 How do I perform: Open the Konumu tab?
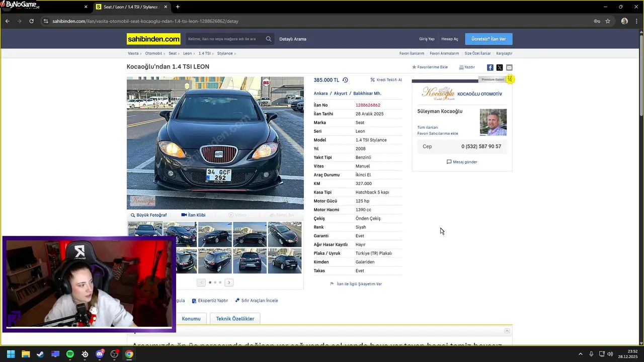pos(191,319)
